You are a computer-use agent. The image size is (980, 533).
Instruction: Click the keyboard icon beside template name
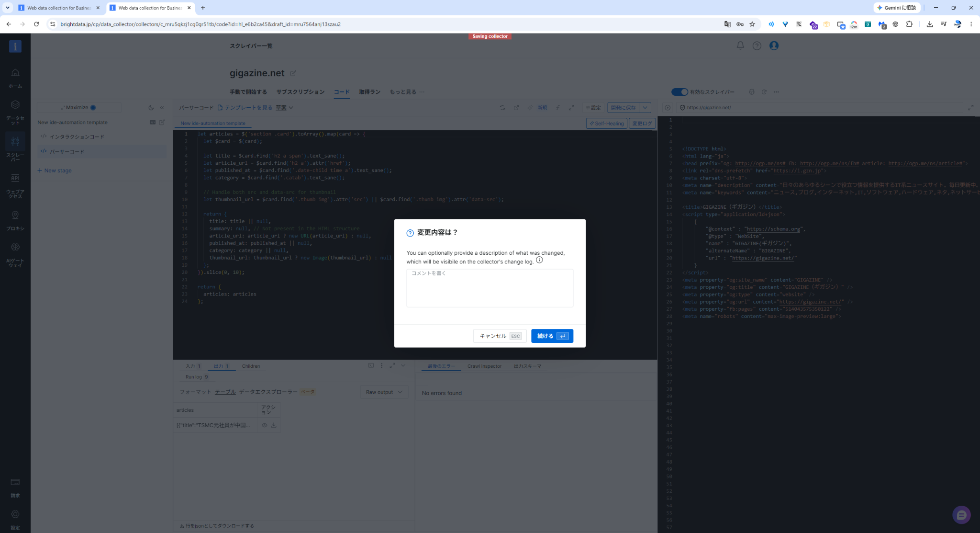point(153,123)
